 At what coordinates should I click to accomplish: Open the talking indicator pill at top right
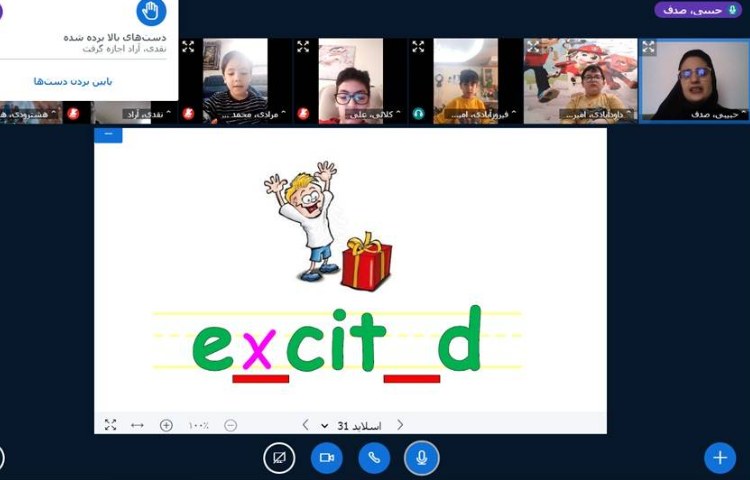[699, 10]
